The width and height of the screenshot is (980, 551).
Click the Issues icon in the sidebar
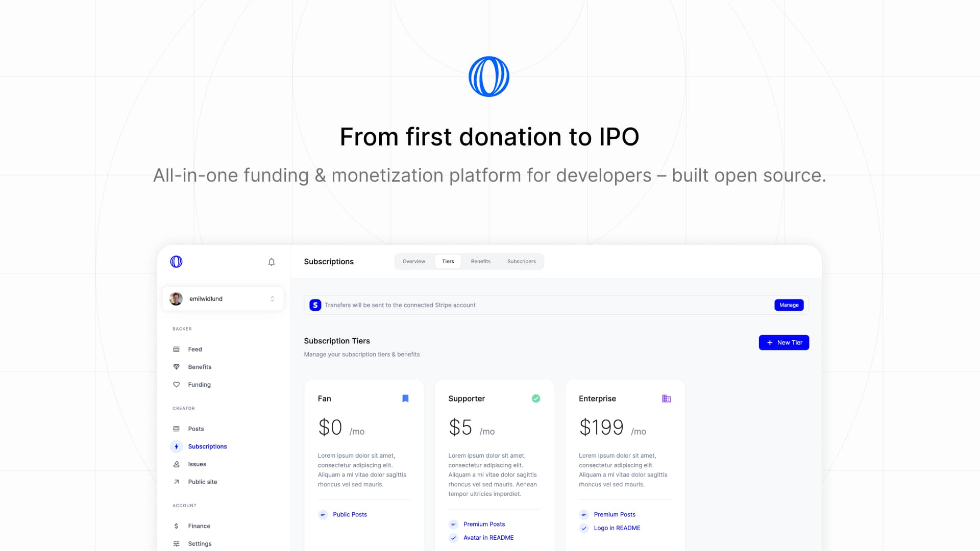[x=176, y=464]
